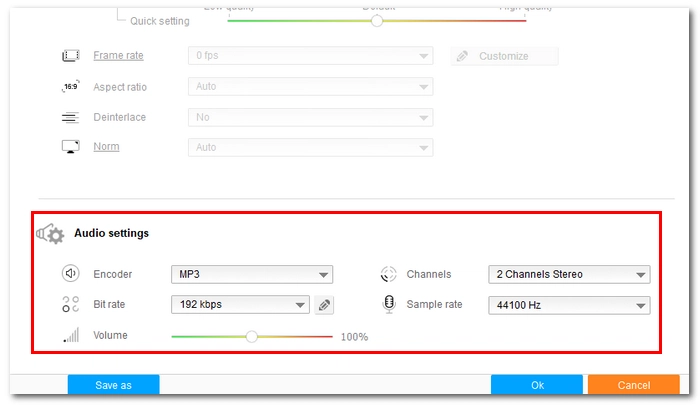Click the Encoder speaker icon
This screenshot has height=405, width=700.
pyautogui.click(x=71, y=273)
